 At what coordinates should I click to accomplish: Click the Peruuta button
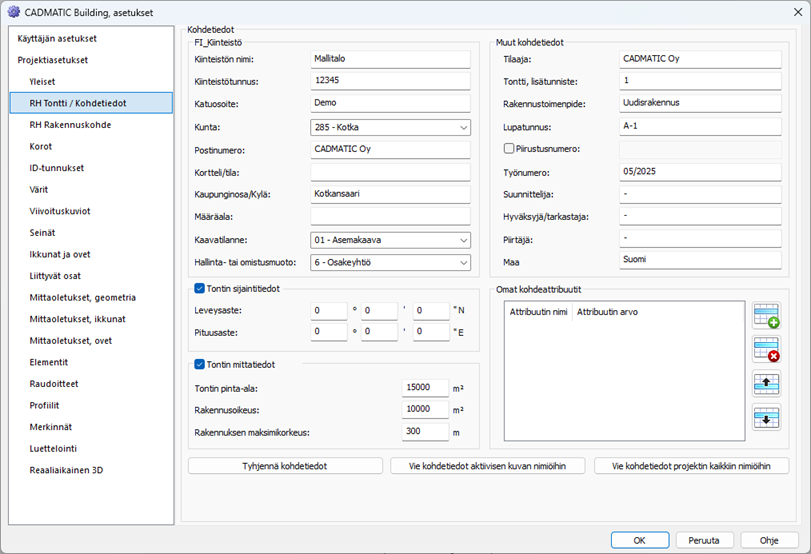703,540
